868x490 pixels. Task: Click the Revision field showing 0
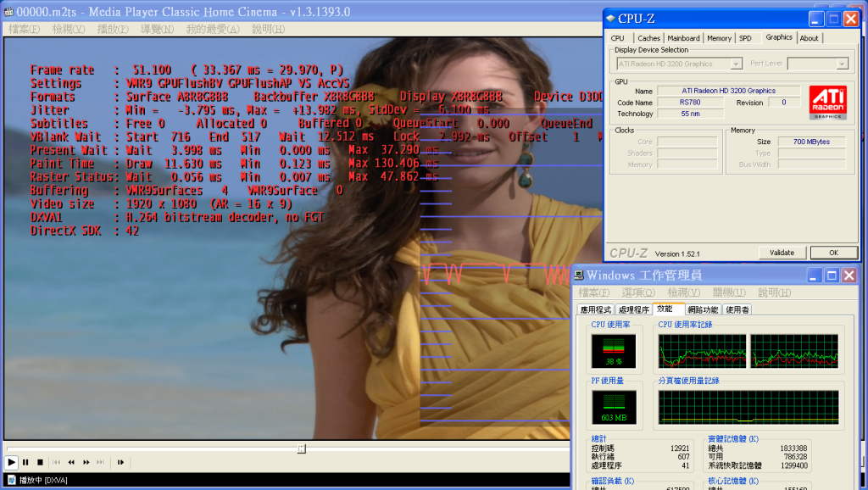[784, 103]
